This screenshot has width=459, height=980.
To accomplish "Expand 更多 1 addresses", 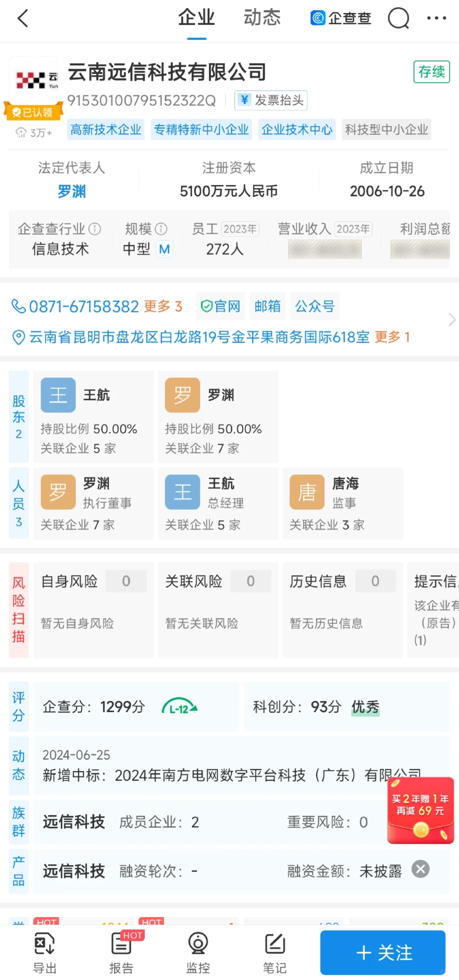I will [x=392, y=337].
